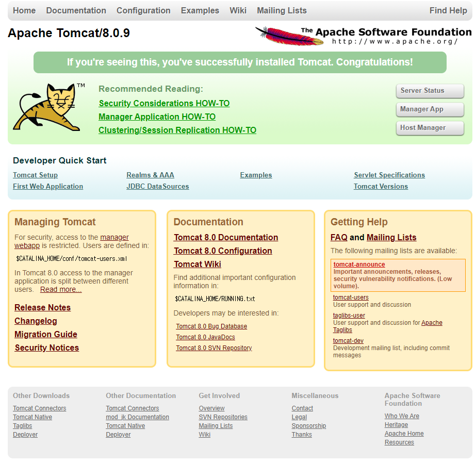Open Mailing Lists link under Getting Help

click(x=391, y=238)
